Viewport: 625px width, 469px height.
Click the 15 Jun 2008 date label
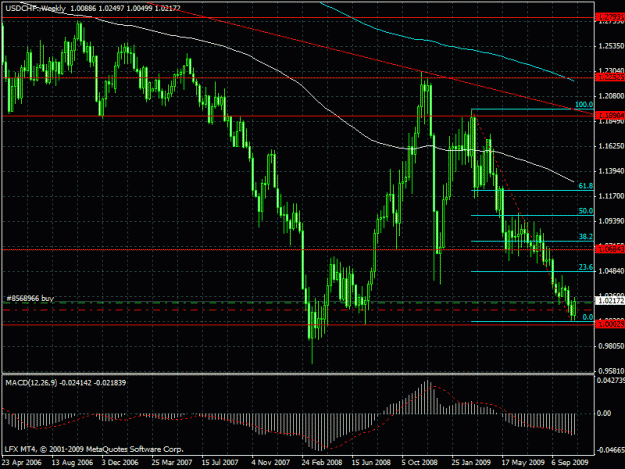(371, 463)
